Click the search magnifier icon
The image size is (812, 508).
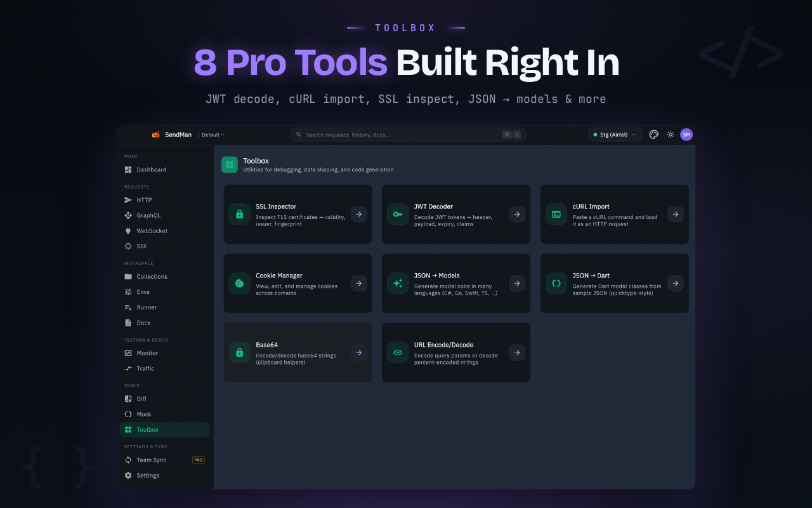299,135
